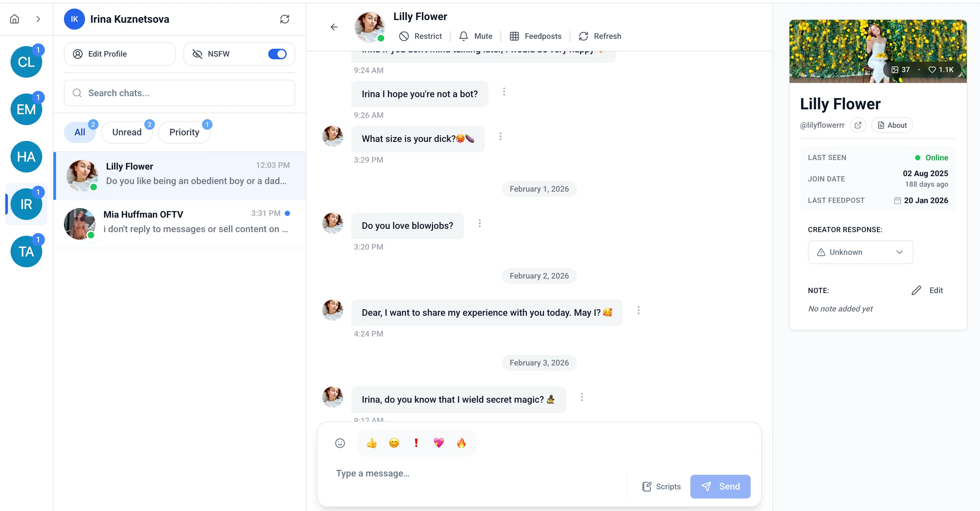Switch to the Unread tab

click(127, 132)
